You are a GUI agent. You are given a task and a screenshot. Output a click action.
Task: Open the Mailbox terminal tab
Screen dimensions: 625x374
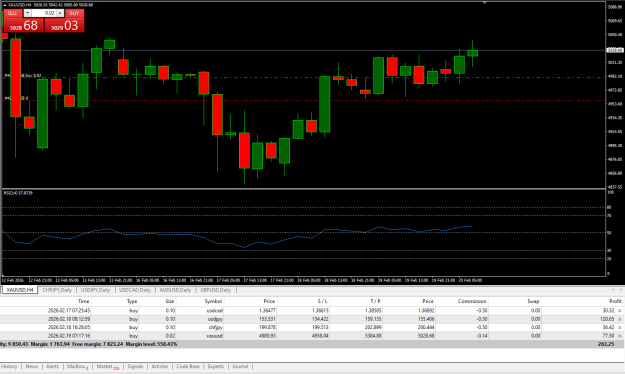(77, 366)
